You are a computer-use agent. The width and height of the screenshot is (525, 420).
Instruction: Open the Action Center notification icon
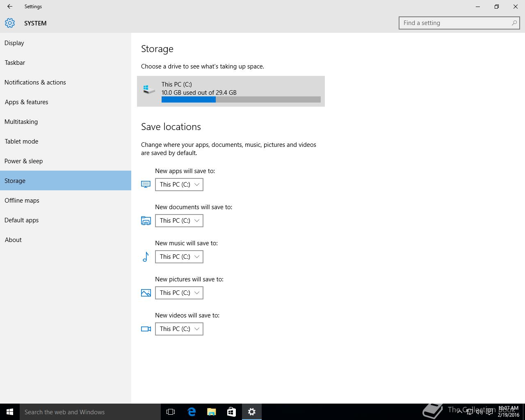tap(489, 412)
